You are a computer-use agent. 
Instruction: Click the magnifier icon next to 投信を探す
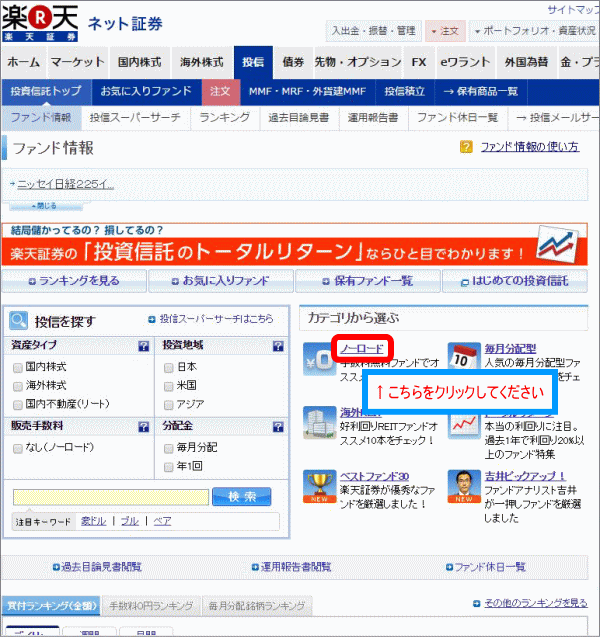[x=18, y=321]
